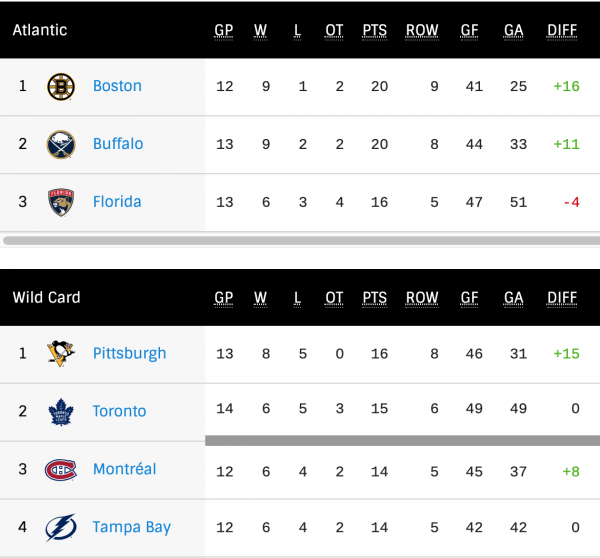Sort Wild Card table by GP column

(x=224, y=298)
